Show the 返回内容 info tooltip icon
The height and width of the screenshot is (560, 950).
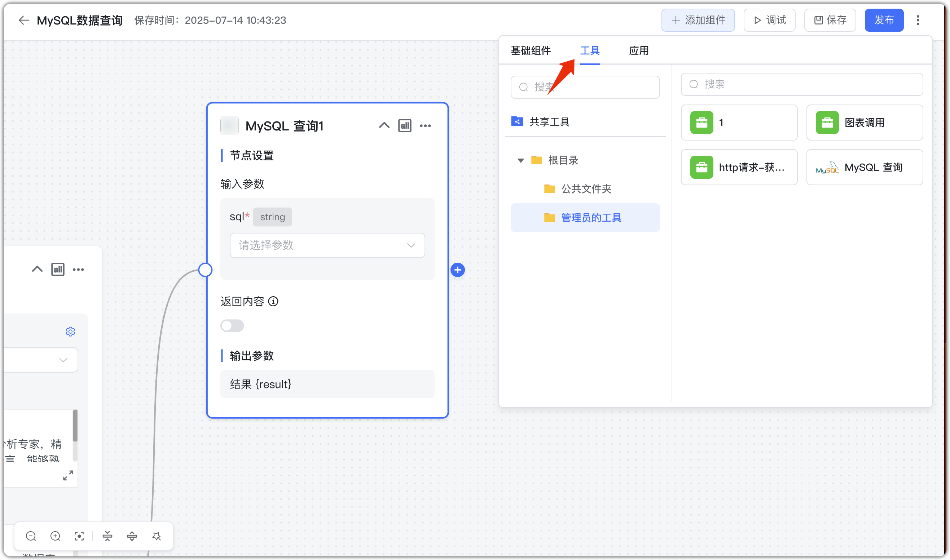click(x=273, y=301)
